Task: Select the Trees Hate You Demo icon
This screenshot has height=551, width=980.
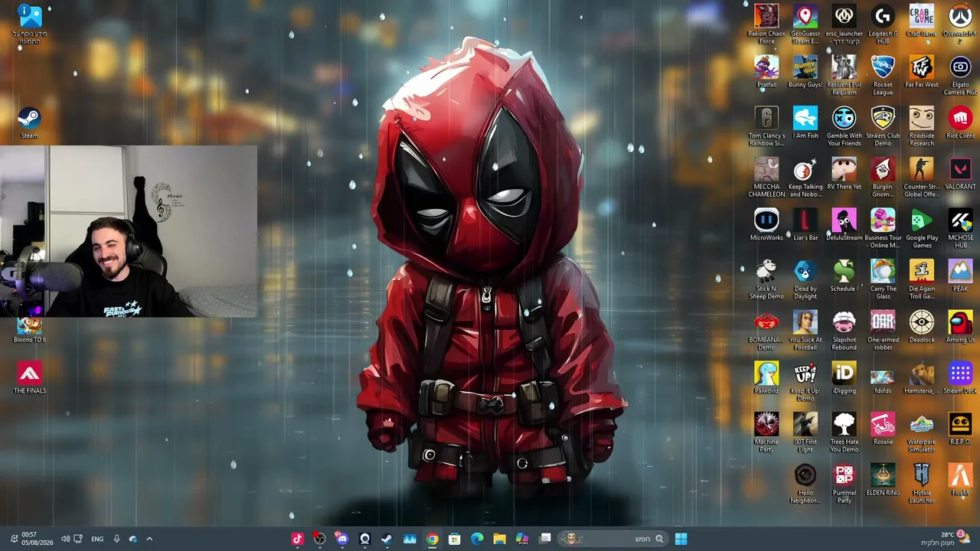Action: pos(844,432)
